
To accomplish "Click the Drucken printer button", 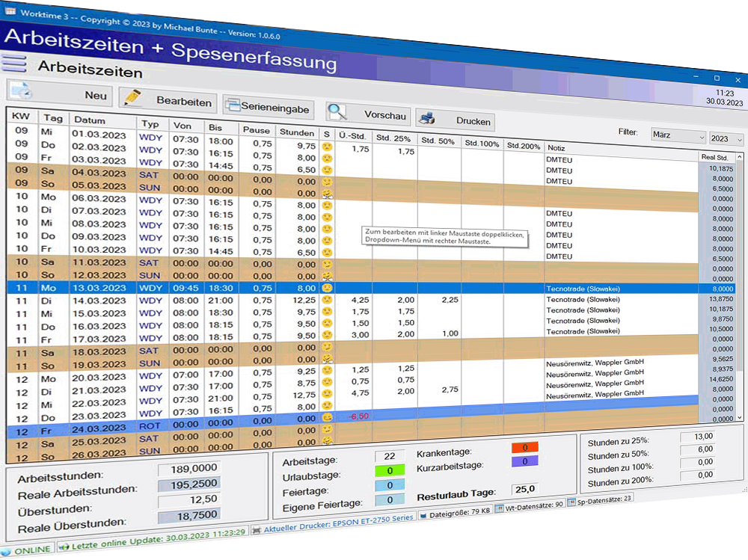I will [454, 119].
